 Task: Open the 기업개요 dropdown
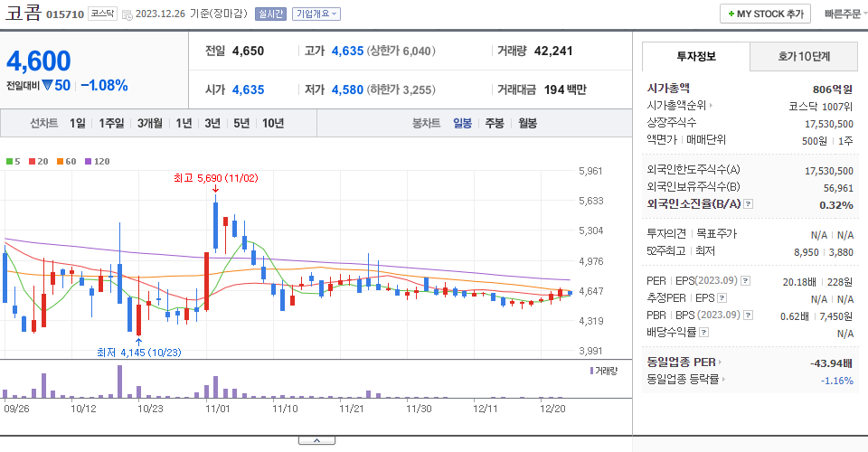pyautogui.click(x=316, y=14)
